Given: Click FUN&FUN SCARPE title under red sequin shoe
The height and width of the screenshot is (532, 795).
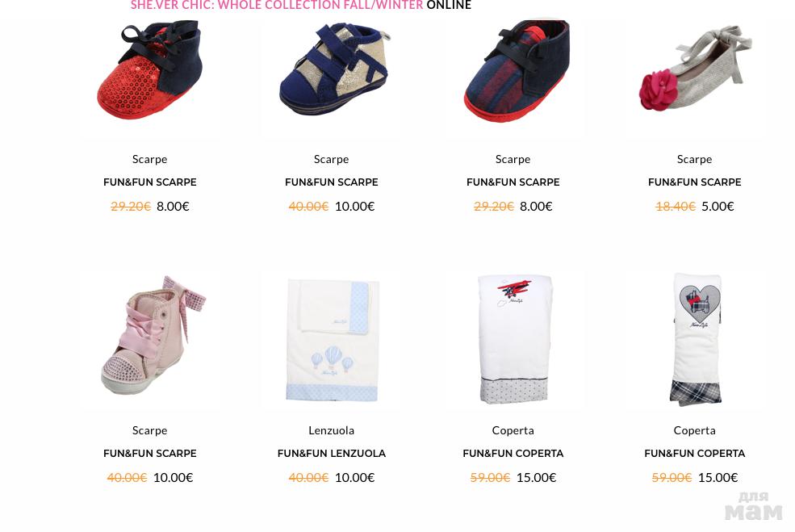Looking at the screenshot, I should [x=149, y=182].
